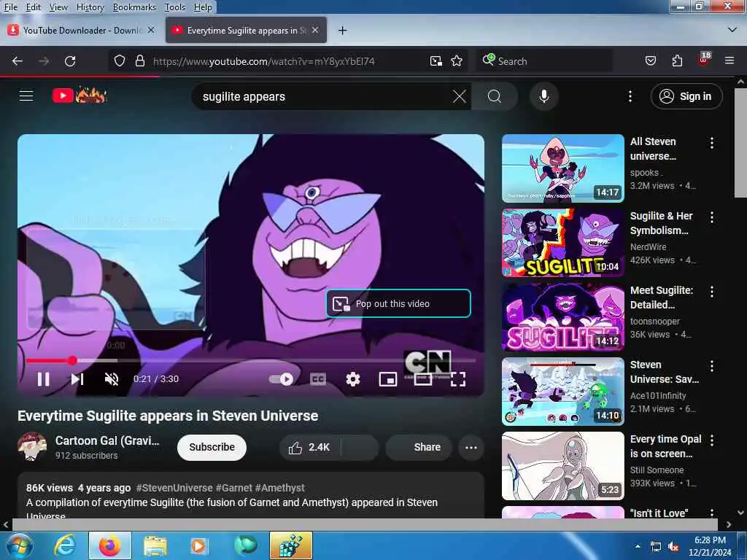Open options for All Steven universe video
The width and height of the screenshot is (747, 560).
(712, 142)
